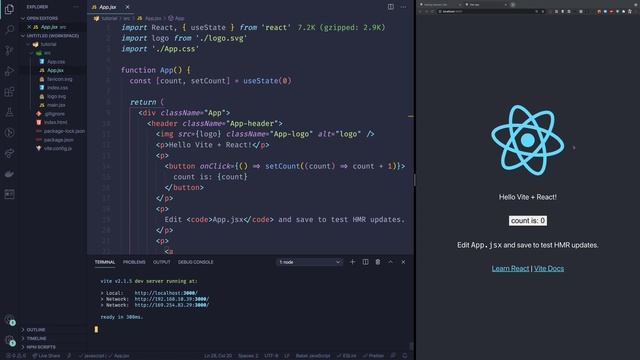Expand the OUTLINE section
The height and width of the screenshot is (360, 640).
pyautogui.click(x=36, y=330)
